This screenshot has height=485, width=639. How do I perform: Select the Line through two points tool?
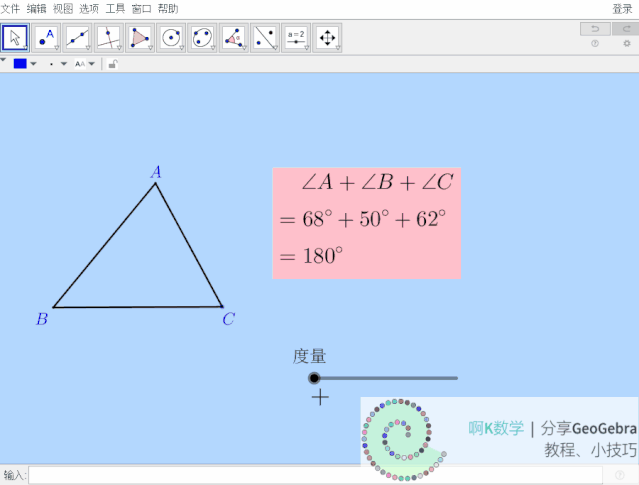pyautogui.click(x=77, y=38)
